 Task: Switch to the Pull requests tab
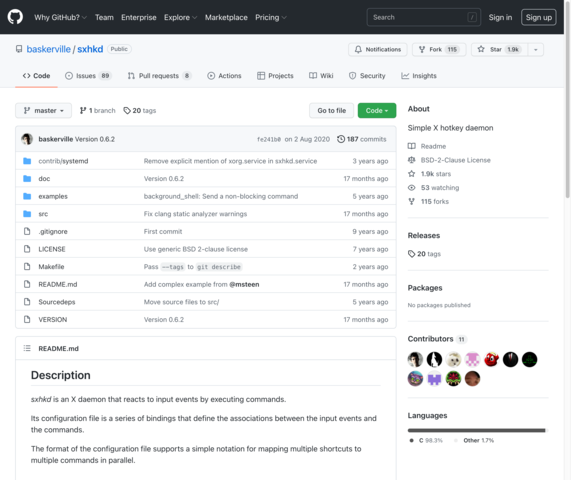(x=159, y=76)
